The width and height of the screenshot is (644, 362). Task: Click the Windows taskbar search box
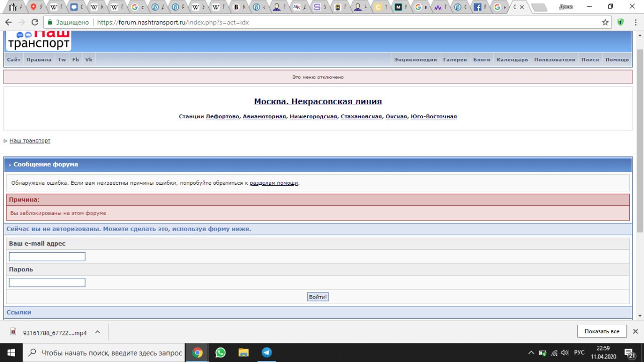click(x=105, y=352)
